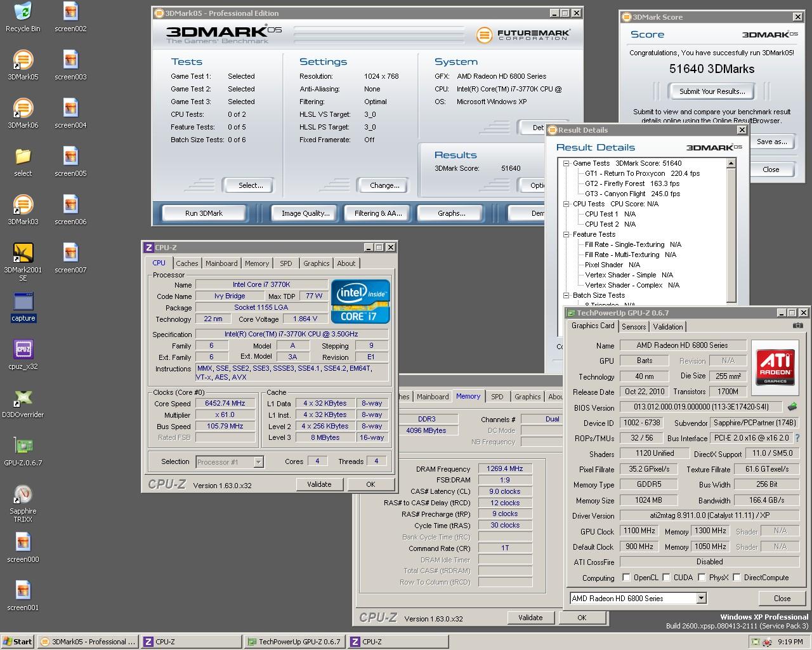Viewport: 812px width, 650px height.
Task: Open the About tab in front CPU-Z
Action: click(346, 263)
